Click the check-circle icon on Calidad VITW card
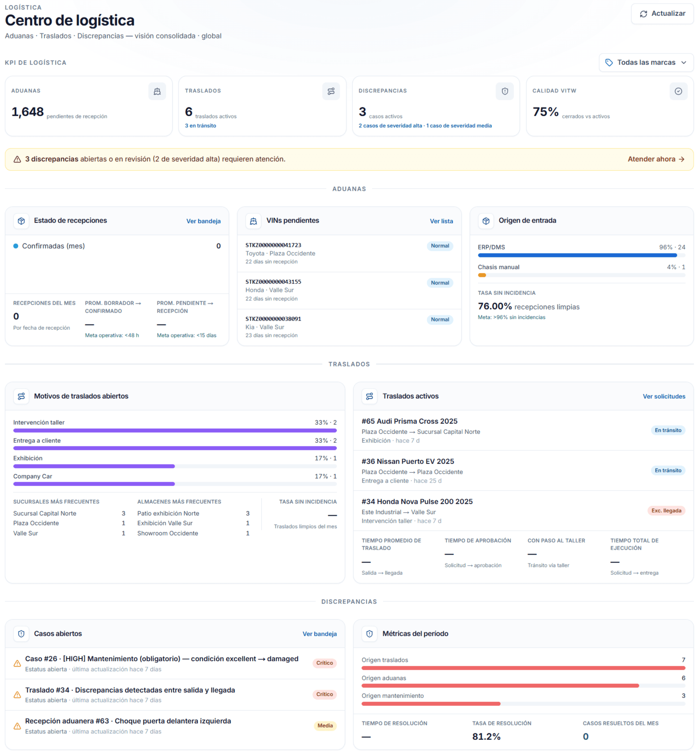Viewport: 700px width, 754px height. [678, 91]
